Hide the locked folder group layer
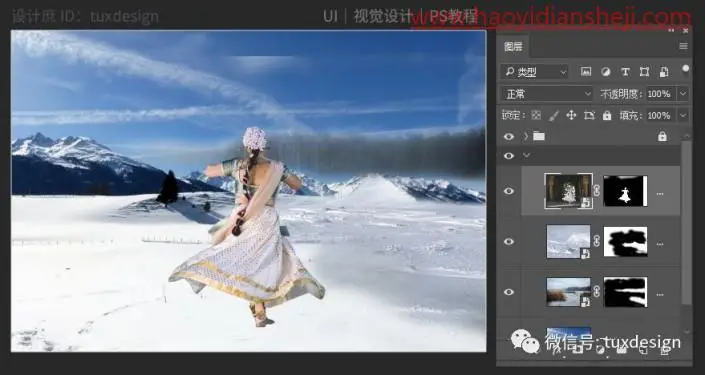705x375 pixels. tap(509, 136)
